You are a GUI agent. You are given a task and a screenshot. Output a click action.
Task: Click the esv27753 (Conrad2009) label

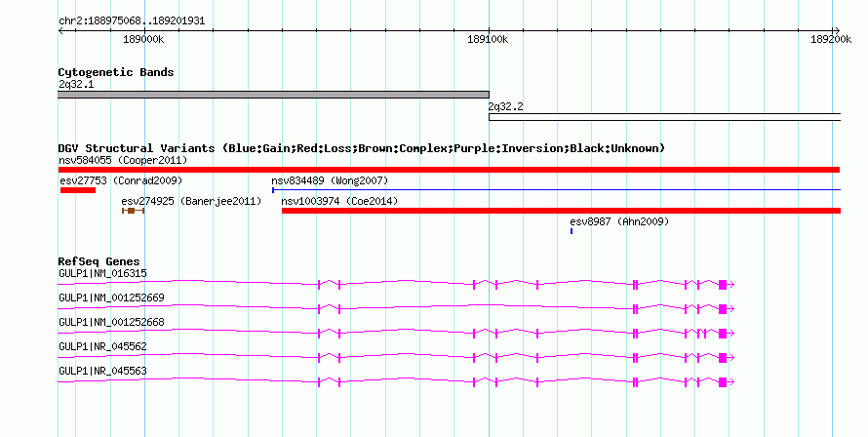[121, 181]
